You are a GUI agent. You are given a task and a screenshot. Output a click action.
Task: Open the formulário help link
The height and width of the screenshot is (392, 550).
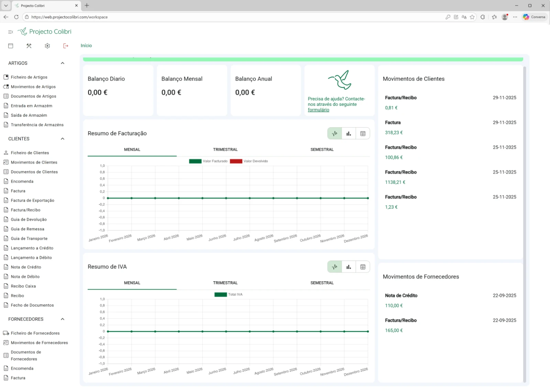(x=318, y=110)
